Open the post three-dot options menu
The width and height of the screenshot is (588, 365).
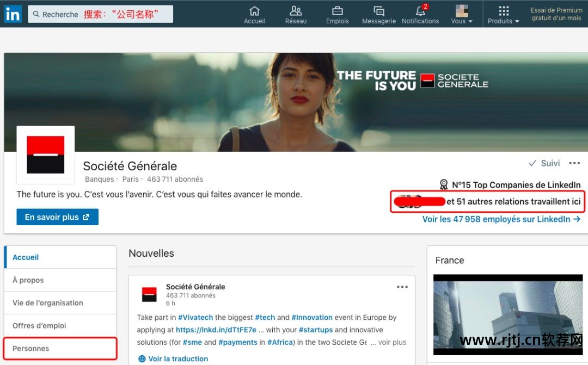(x=402, y=287)
